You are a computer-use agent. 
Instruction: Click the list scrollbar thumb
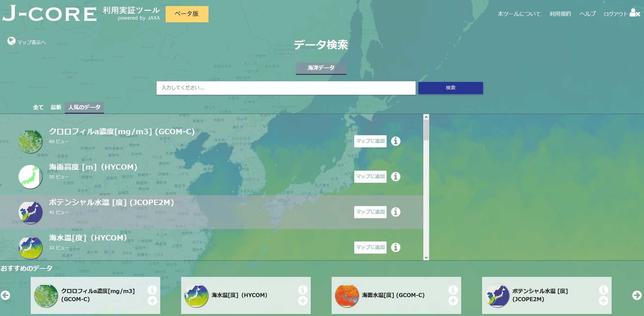click(x=426, y=130)
